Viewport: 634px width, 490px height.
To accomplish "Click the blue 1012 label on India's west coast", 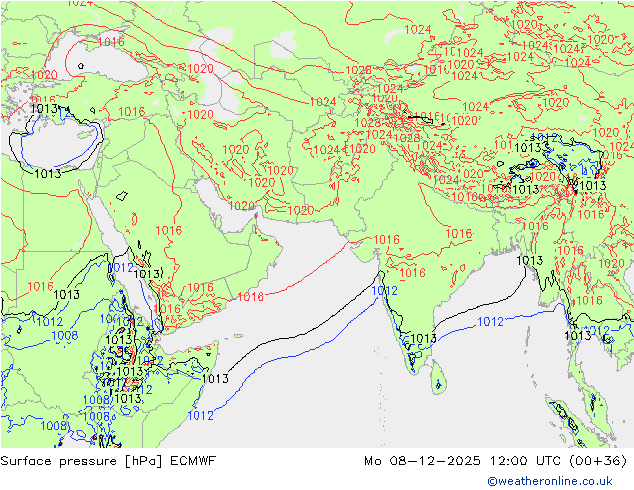I will tap(385, 291).
